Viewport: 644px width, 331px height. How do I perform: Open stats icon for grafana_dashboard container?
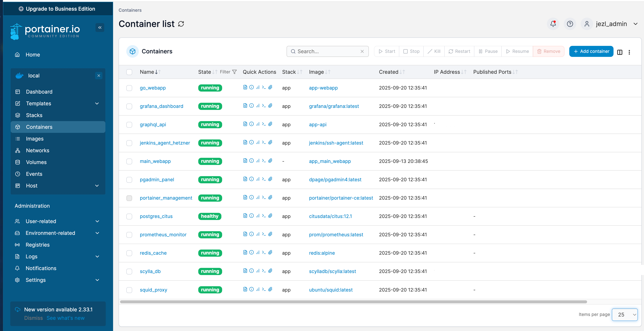258,106
